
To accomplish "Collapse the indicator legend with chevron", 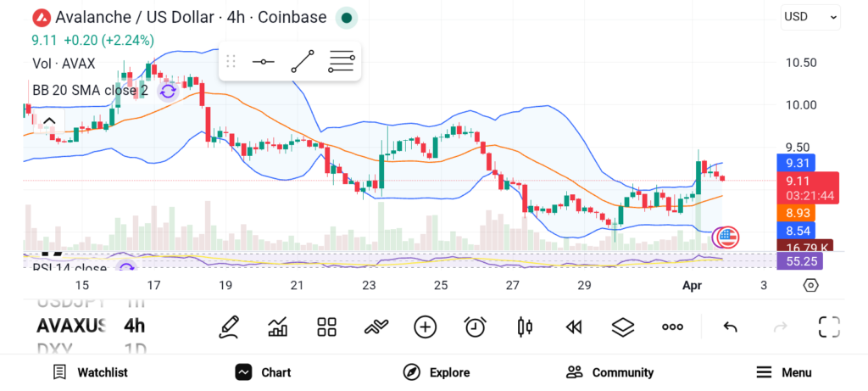I will (x=49, y=121).
